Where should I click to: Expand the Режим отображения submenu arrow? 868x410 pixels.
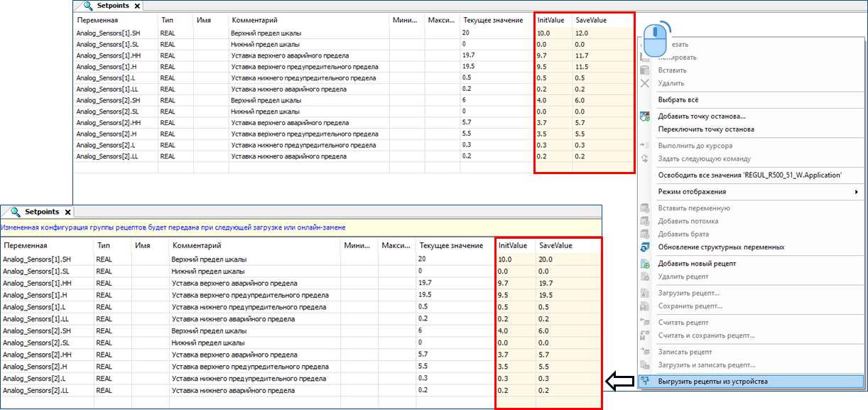pyautogui.click(x=856, y=192)
